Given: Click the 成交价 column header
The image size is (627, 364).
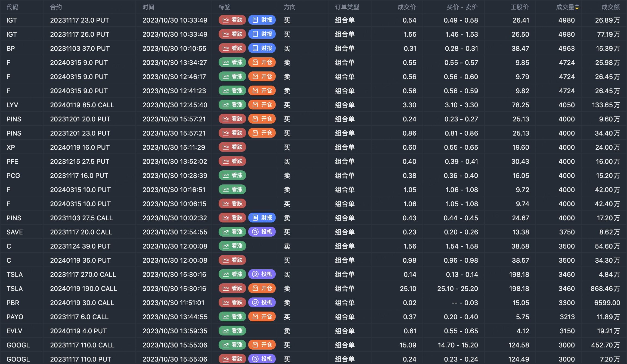Looking at the screenshot, I should click(407, 7).
